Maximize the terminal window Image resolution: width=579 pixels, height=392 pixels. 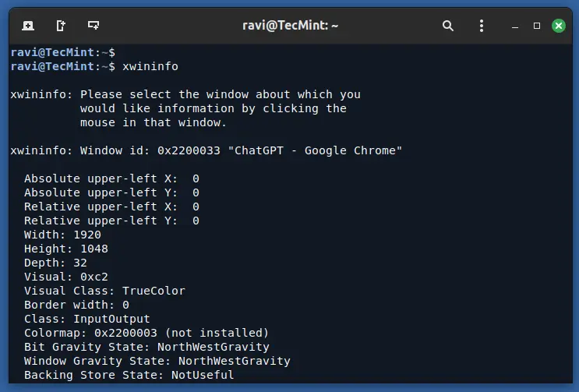[x=537, y=26]
